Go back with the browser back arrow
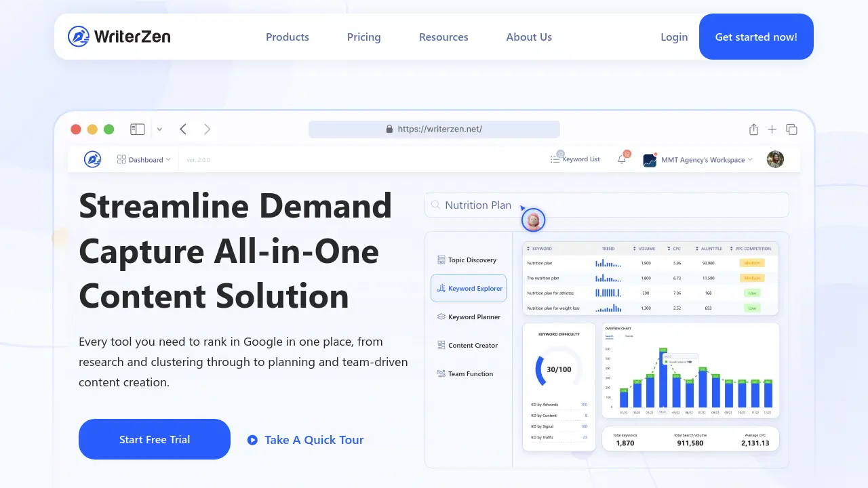This screenshot has height=488, width=868. [183, 129]
